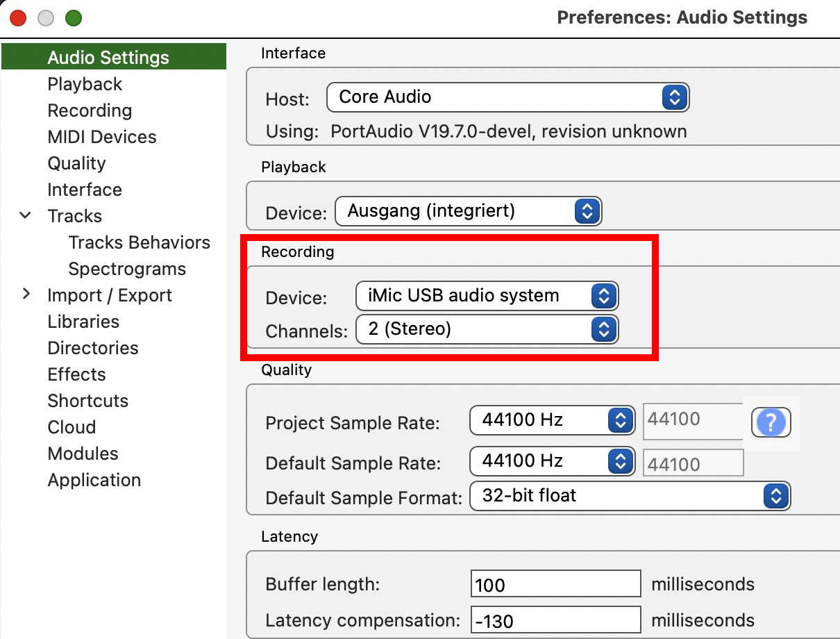Open Spectrograms preferences
This screenshot has width=840, height=639.
click(x=127, y=269)
